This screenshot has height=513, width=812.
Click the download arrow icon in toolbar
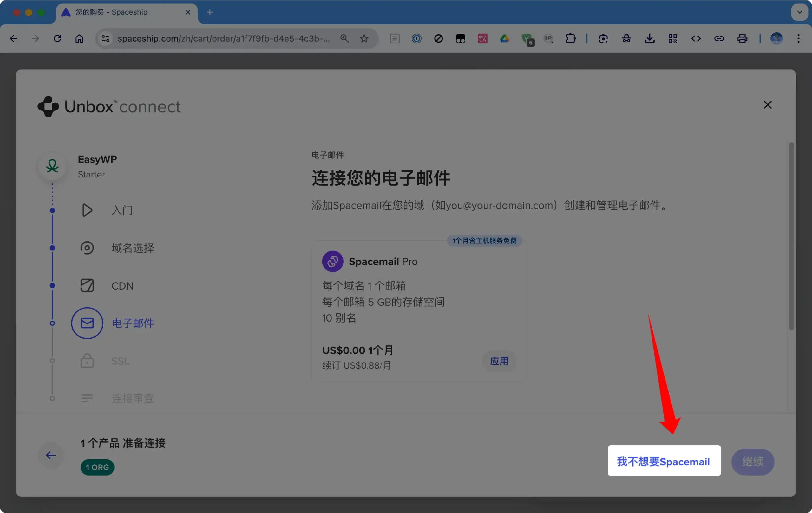[x=650, y=38]
